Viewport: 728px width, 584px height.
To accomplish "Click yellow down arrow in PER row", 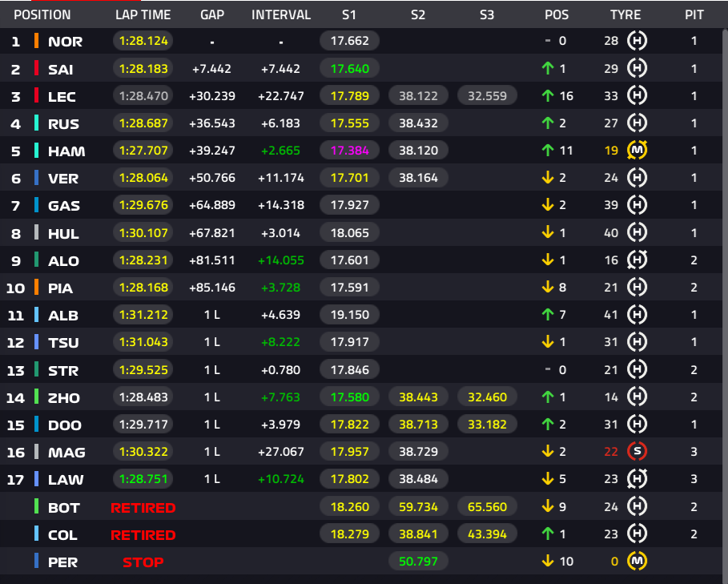I will tap(548, 561).
